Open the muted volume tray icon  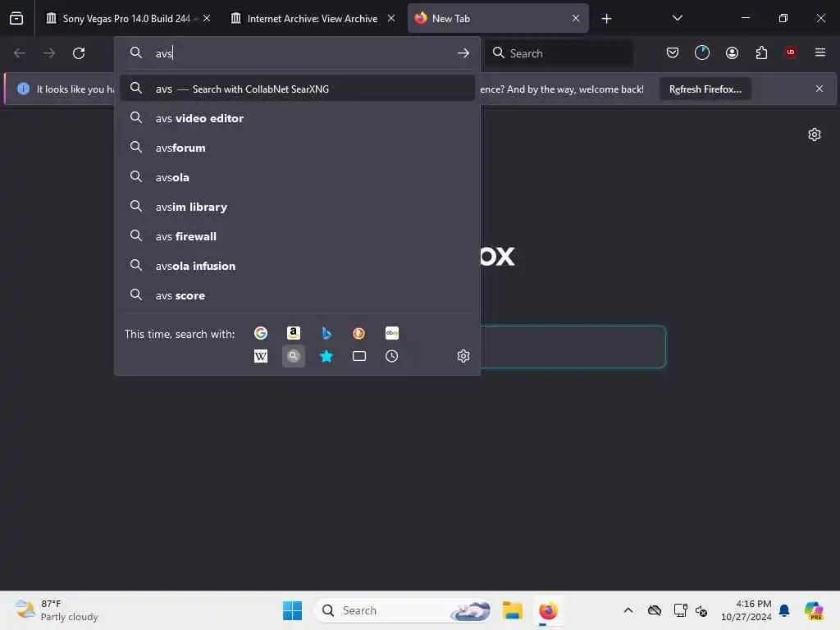[x=701, y=610]
